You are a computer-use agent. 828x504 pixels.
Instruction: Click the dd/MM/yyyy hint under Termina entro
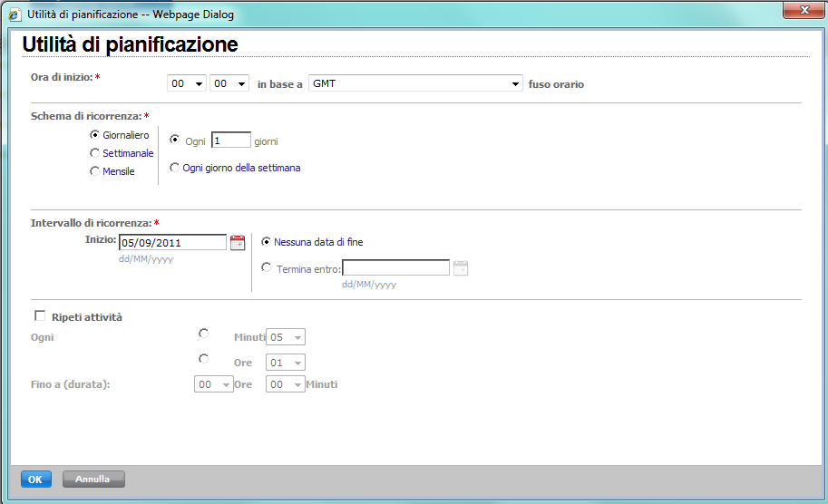[x=369, y=285]
